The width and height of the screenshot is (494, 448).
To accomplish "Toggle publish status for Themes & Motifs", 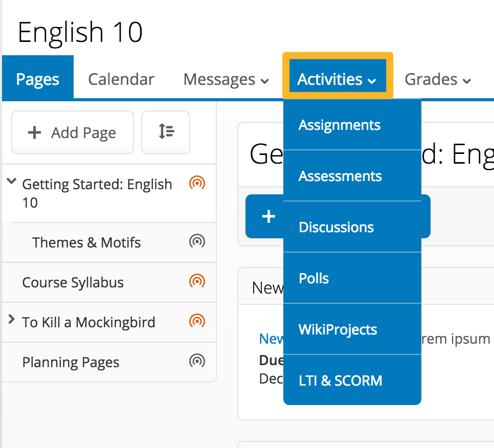I will click(197, 241).
